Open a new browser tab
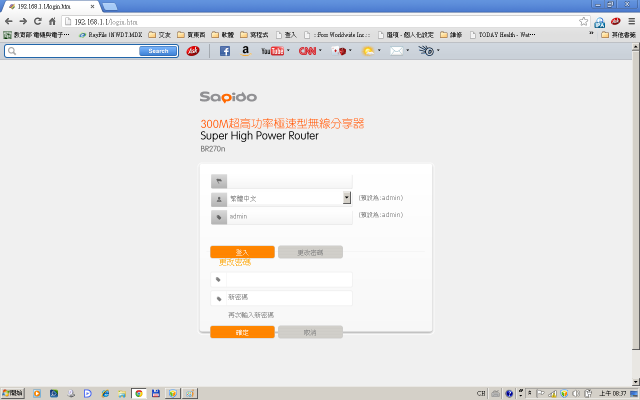This screenshot has width=640, height=400. point(109,6)
